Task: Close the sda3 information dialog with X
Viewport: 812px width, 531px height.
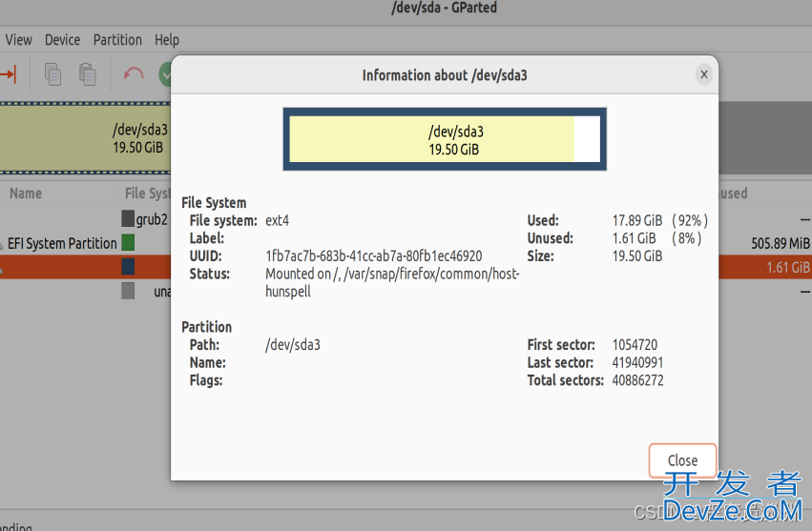Action: [x=704, y=74]
